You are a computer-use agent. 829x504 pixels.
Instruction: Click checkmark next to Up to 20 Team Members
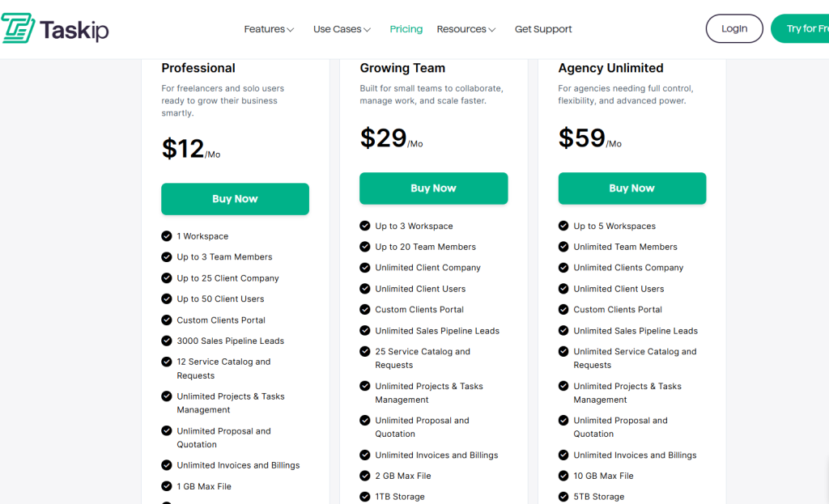point(365,247)
